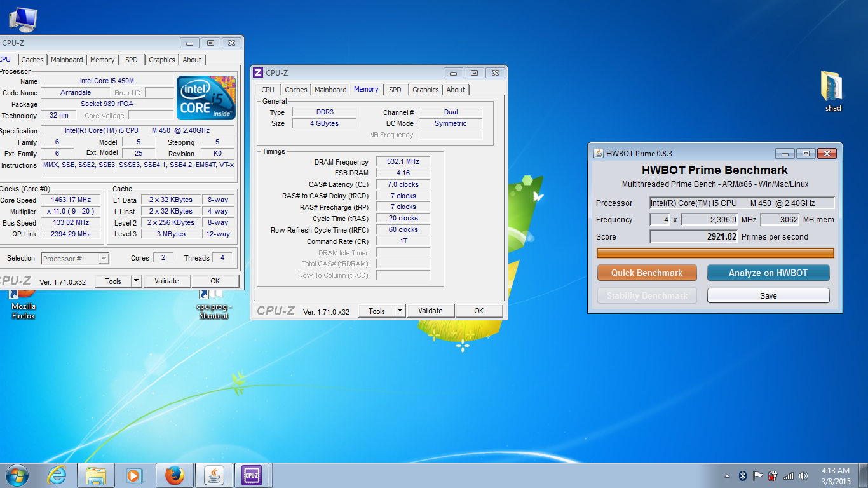
Task: Save the HWBOT Prime result
Action: (768, 295)
